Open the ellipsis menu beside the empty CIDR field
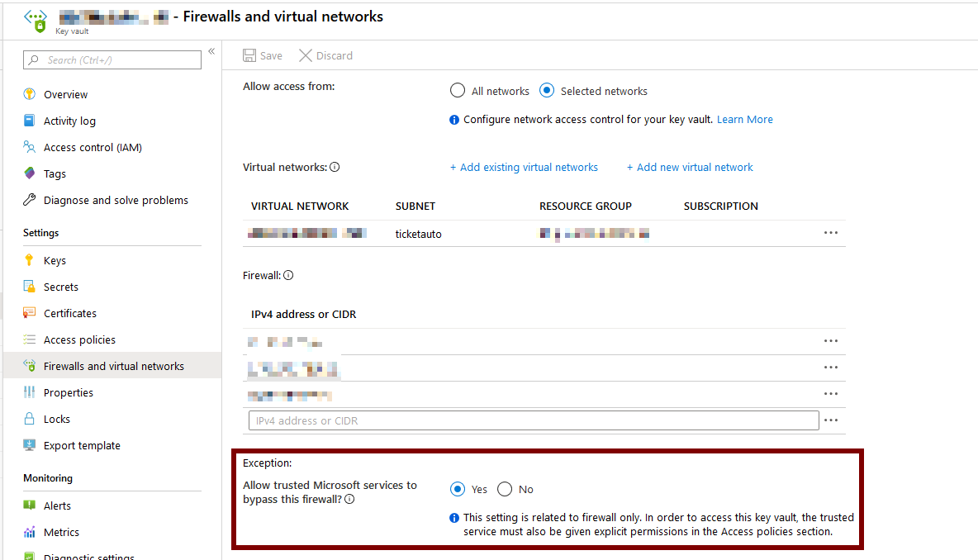The height and width of the screenshot is (560, 978). click(831, 420)
